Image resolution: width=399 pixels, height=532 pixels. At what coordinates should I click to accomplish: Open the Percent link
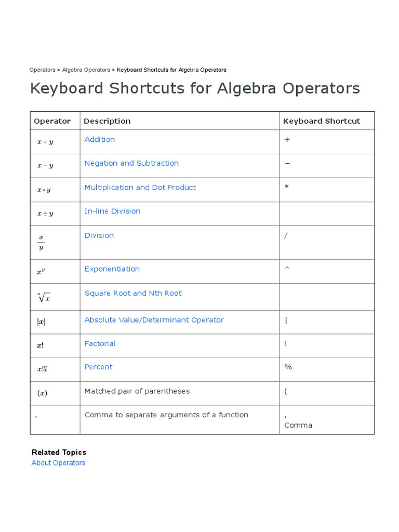[98, 367]
